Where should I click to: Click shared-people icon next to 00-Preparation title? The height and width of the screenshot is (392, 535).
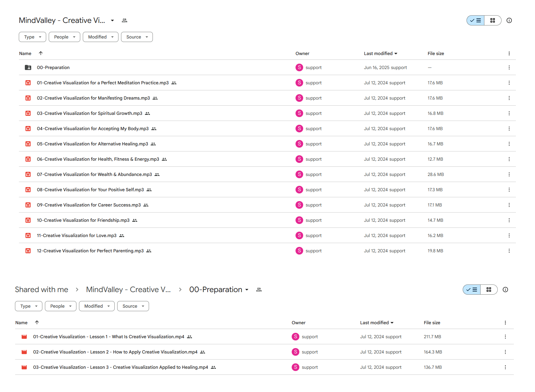(x=259, y=290)
